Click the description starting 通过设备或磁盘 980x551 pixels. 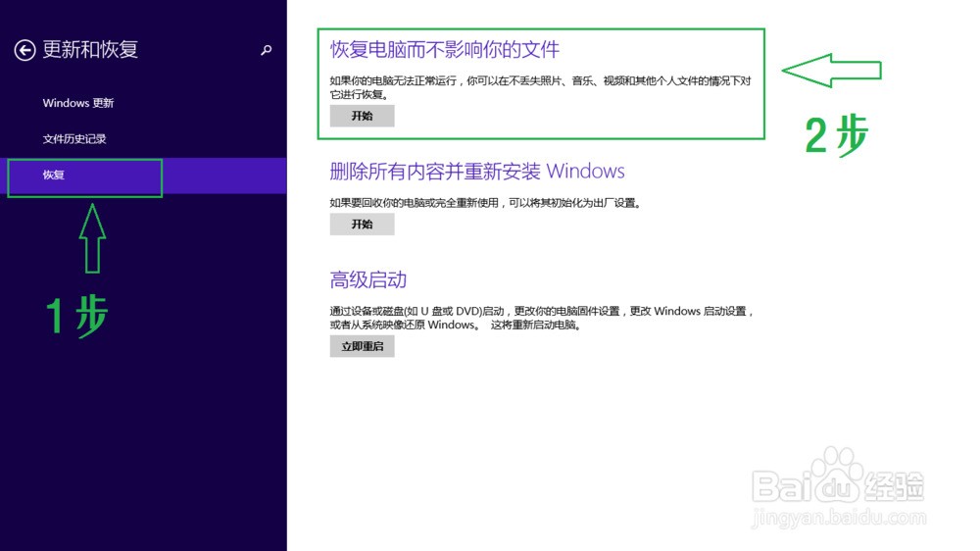(543, 318)
